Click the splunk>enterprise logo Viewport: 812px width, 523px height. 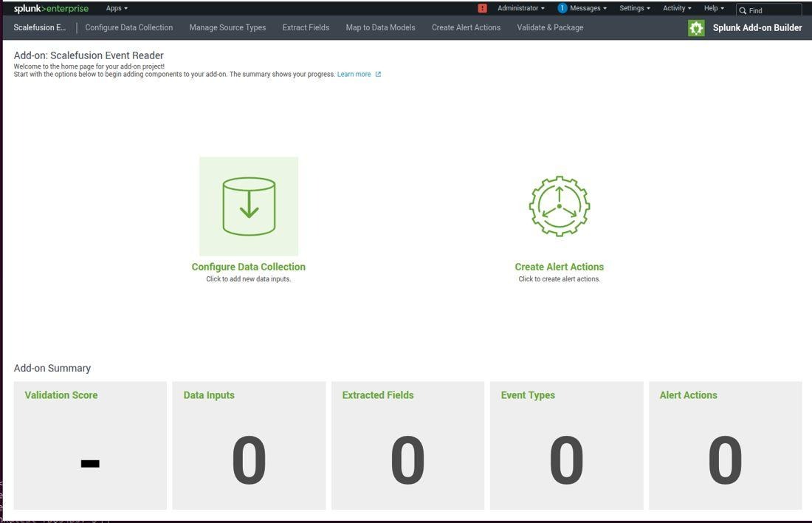(x=51, y=8)
